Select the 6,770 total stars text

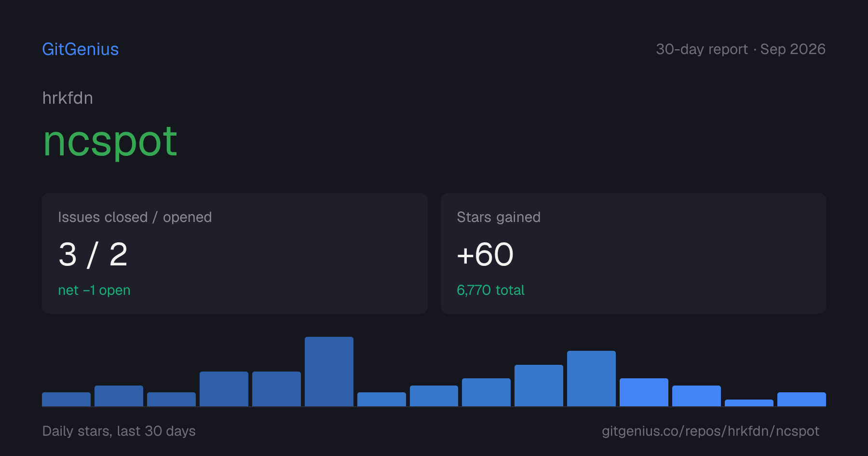coord(490,290)
